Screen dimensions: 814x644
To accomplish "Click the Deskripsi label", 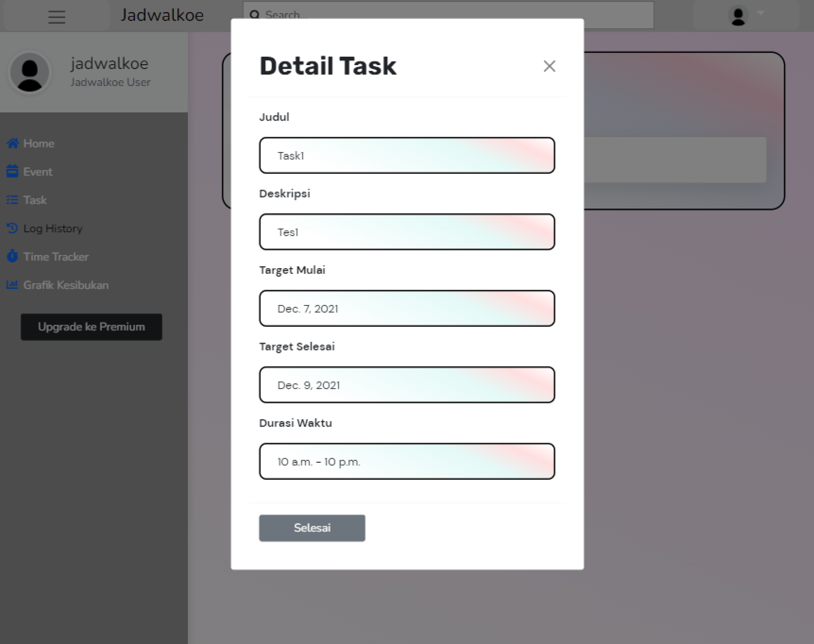I will 285,194.
